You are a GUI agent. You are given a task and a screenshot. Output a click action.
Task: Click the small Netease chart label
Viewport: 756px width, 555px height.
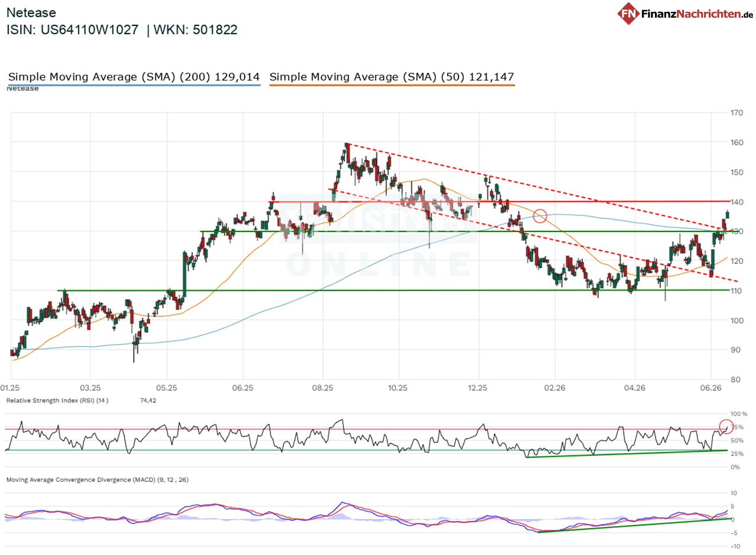[x=22, y=89]
